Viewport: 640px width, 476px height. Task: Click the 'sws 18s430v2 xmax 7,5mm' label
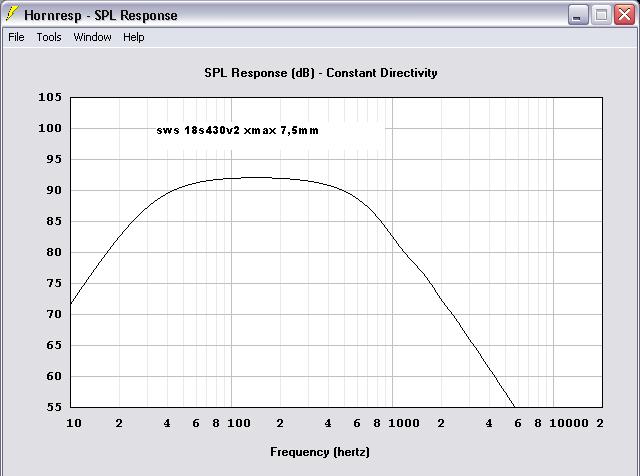coord(238,130)
